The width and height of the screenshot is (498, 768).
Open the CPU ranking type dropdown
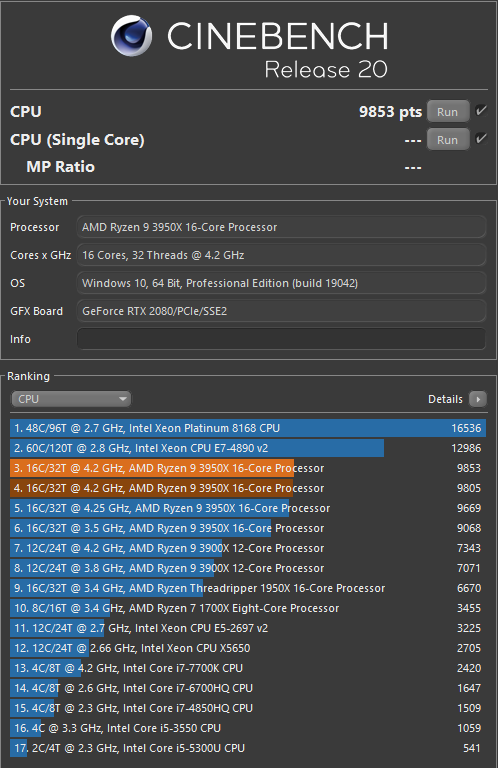[71, 399]
